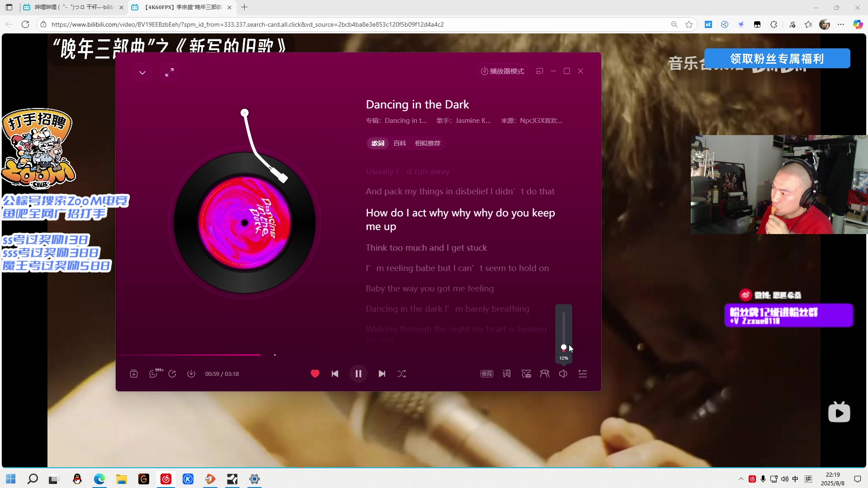Open the MK extension icon
This screenshot has width=868, height=488.
[x=708, y=24]
